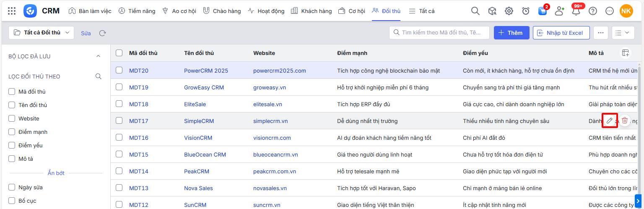Viewport: 644px width, 209px height.
Task: Open the app grid launcher icon
Action: tap(12, 11)
